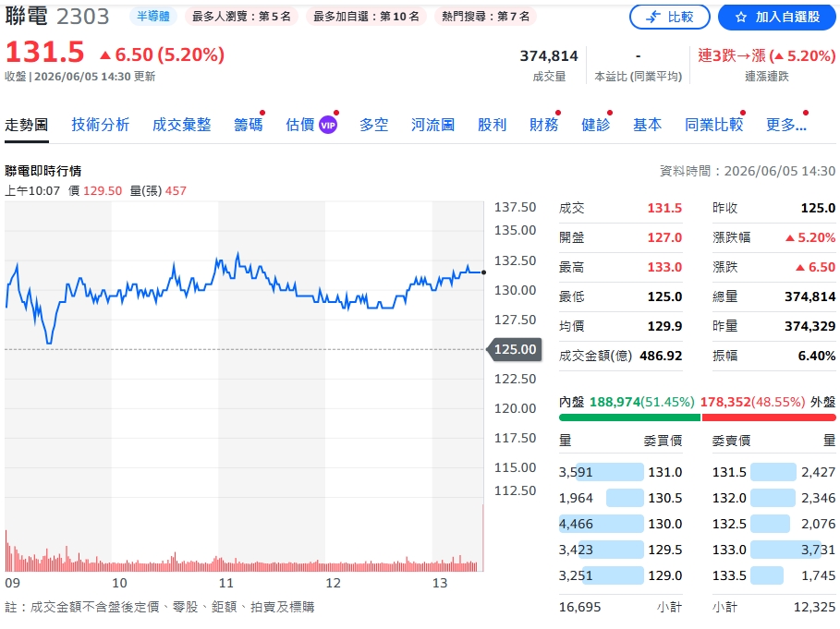Click the 開盤 value 127.0
840x629 pixels.
pos(664,237)
